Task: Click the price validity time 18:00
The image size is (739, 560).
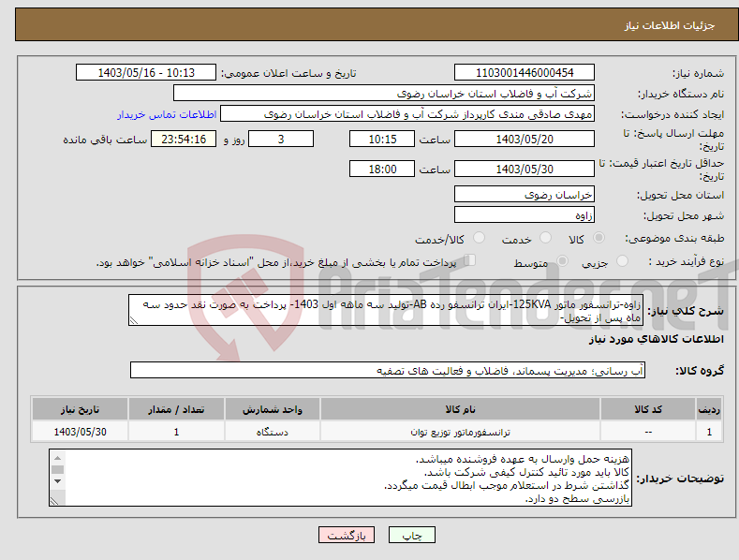Action: [382, 169]
